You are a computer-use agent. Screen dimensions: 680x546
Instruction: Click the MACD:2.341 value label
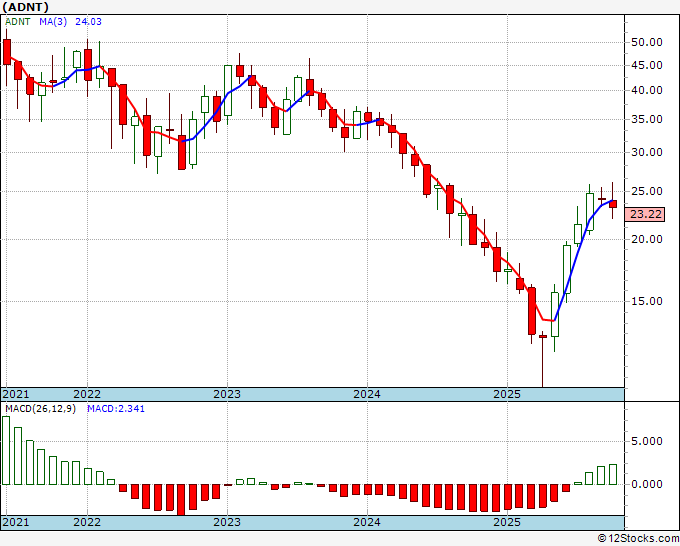coord(116,409)
